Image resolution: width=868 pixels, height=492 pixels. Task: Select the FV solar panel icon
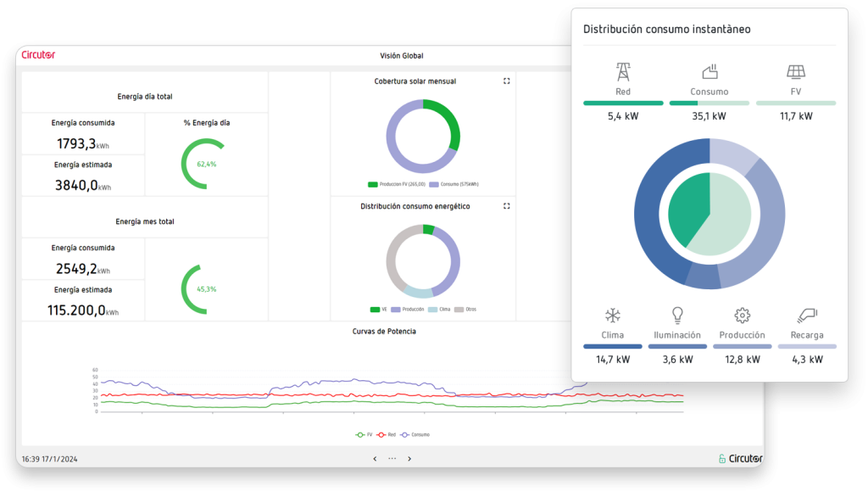(795, 70)
